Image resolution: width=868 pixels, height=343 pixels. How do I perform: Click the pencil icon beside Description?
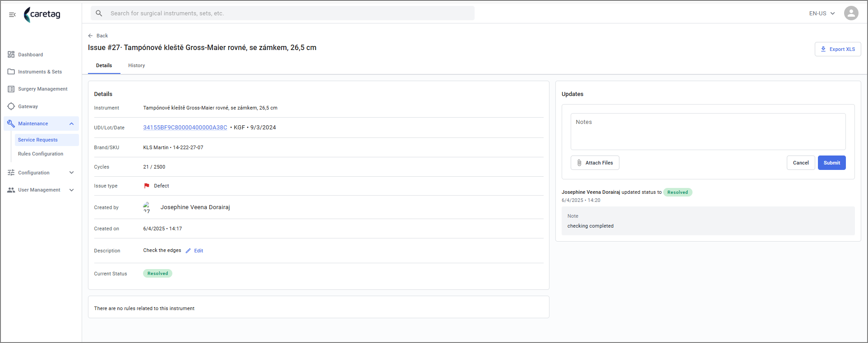[x=188, y=251]
